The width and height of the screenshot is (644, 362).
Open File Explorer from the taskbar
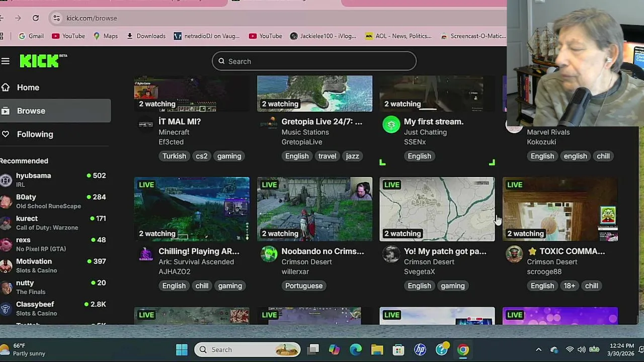point(377,349)
